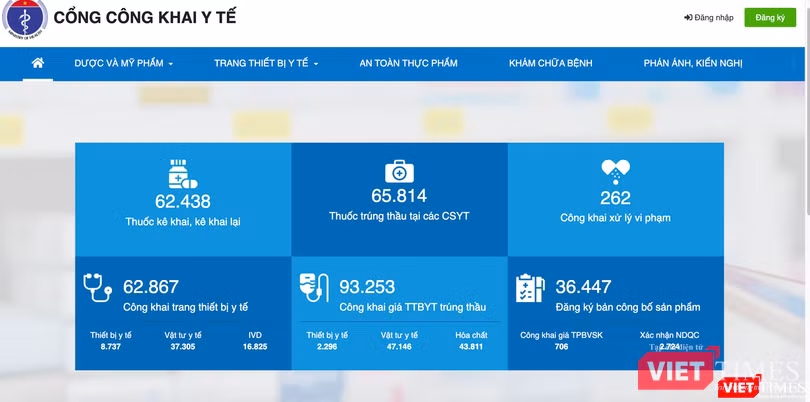Open Thuốc kê khai, kê khai lại

183,222
